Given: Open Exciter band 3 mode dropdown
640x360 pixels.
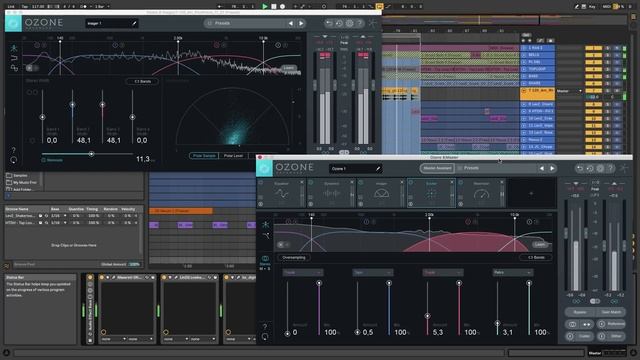Looking at the screenshot, I should pyautogui.click(x=442, y=272).
